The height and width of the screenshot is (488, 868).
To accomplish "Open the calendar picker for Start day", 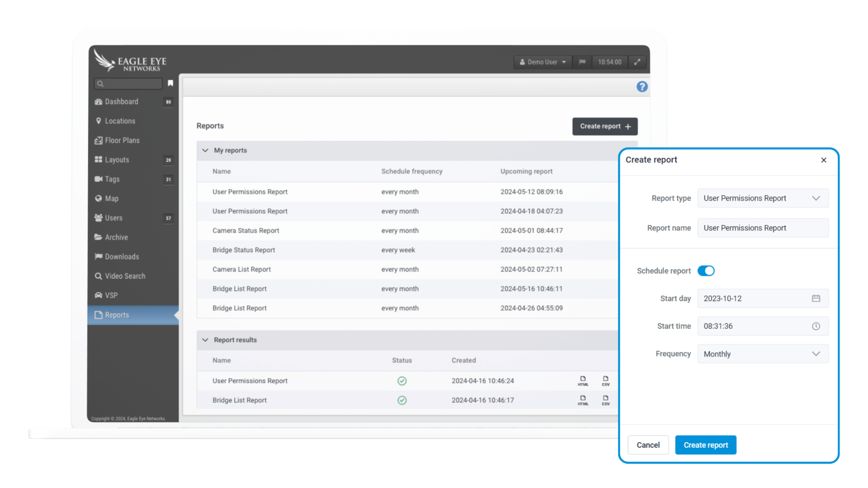I will coord(816,298).
